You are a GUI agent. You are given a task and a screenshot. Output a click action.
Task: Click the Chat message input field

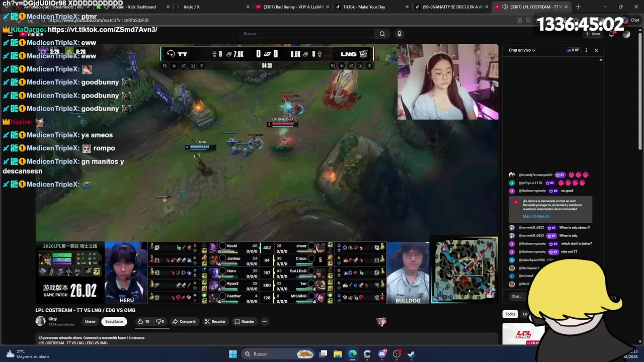pyautogui.click(x=518, y=296)
